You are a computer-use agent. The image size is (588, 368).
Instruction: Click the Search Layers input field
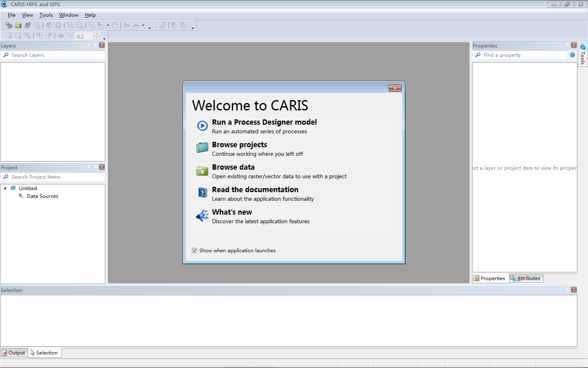pos(53,55)
